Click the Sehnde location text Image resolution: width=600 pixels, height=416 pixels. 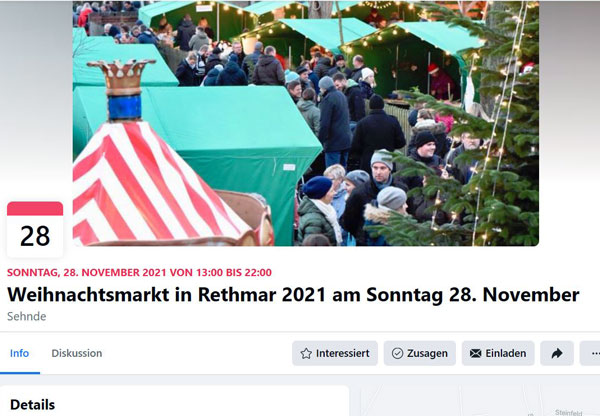(x=26, y=316)
